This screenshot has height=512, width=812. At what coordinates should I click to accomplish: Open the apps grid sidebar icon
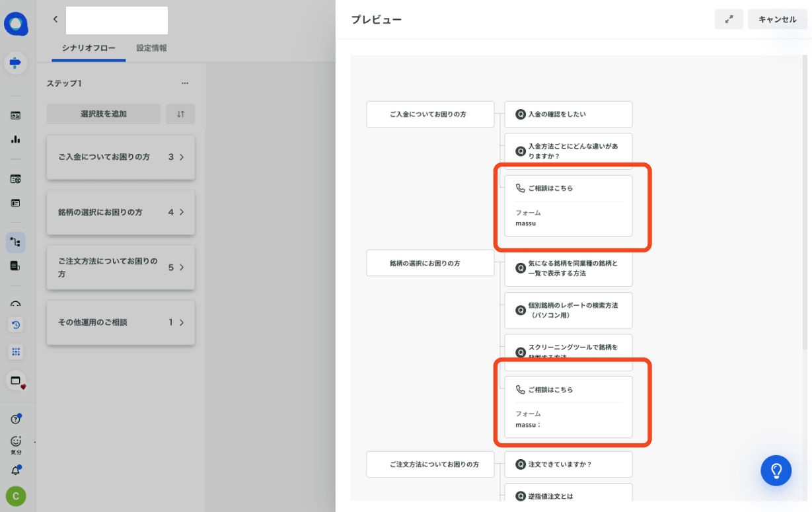click(16, 352)
